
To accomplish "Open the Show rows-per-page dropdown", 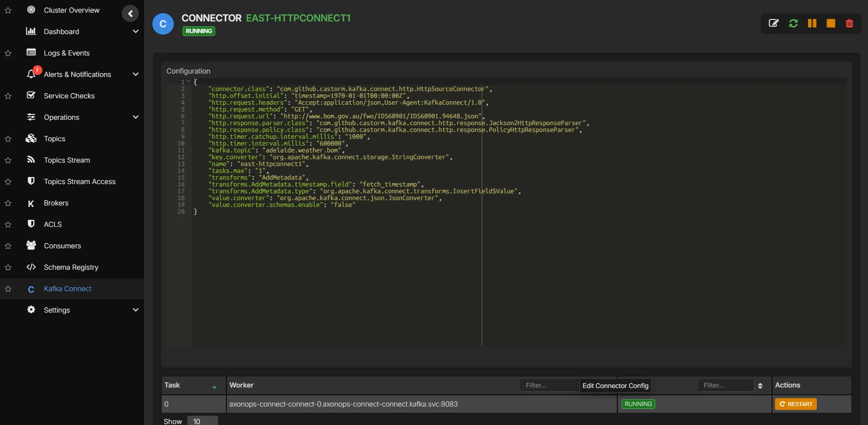I will pyautogui.click(x=202, y=421).
